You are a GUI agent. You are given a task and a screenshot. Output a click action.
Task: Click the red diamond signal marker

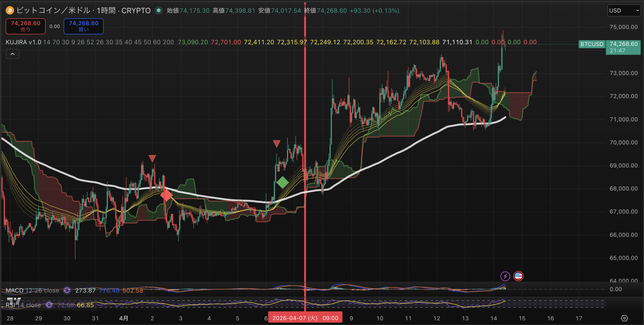(166, 195)
